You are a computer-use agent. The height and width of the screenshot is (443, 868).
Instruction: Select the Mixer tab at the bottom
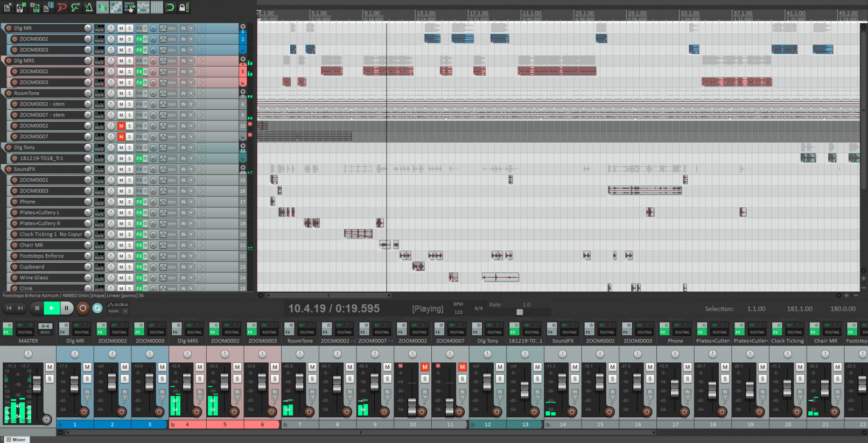pos(16,439)
